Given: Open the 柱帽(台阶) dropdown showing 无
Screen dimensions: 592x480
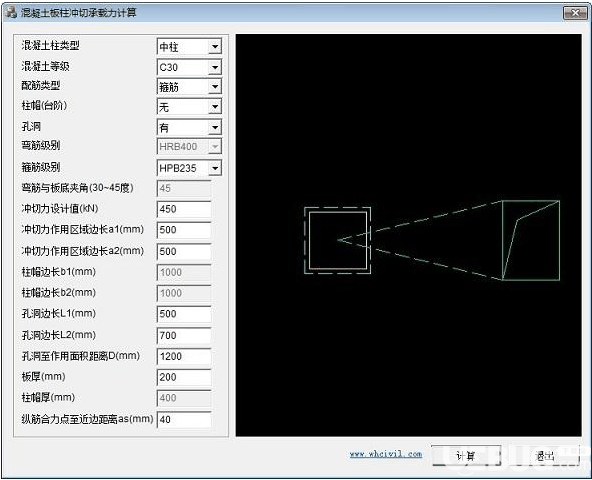Looking at the screenshot, I should 189,107.
